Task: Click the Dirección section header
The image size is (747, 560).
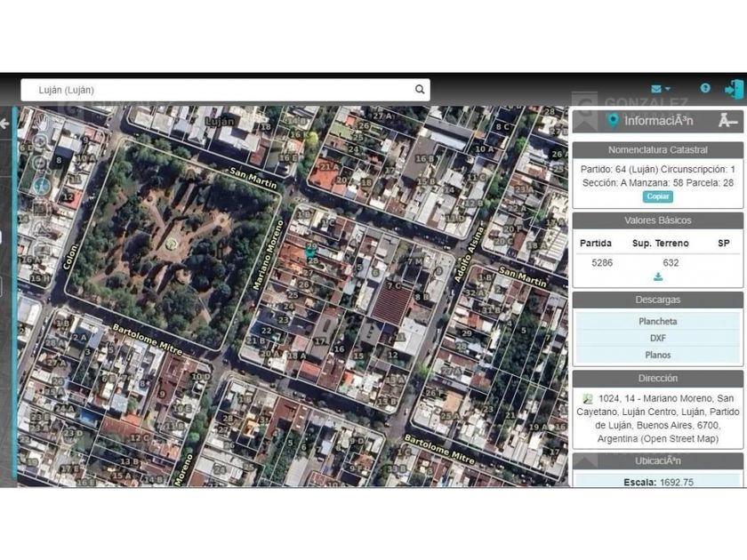Action: pyautogui.click(x=658, y=379)
